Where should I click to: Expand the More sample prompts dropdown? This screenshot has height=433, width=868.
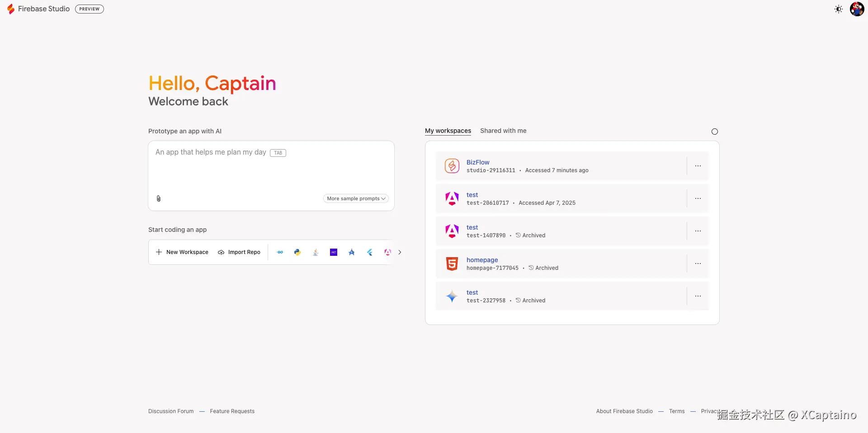click(356, 198)
